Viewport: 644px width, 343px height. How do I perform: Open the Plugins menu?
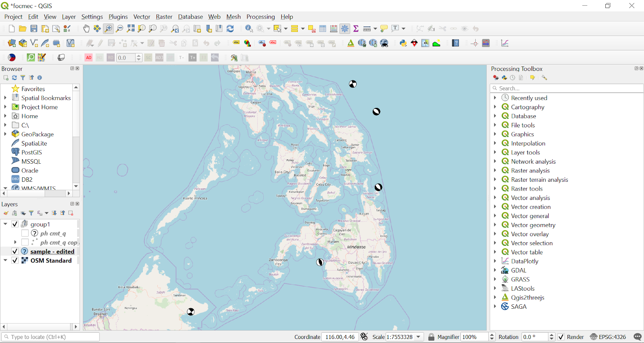click(x=118, y=17)
